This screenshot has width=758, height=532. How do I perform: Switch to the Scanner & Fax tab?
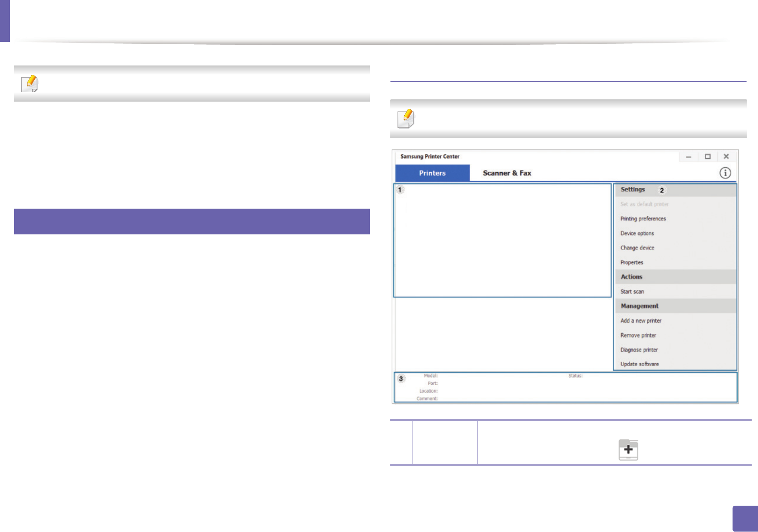pyautogui.click(x=507, y=173)
